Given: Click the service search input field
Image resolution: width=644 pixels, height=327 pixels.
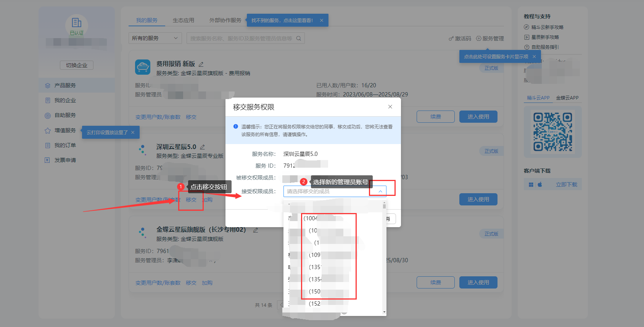Looking at the screenshot, I should coord(241,38).
